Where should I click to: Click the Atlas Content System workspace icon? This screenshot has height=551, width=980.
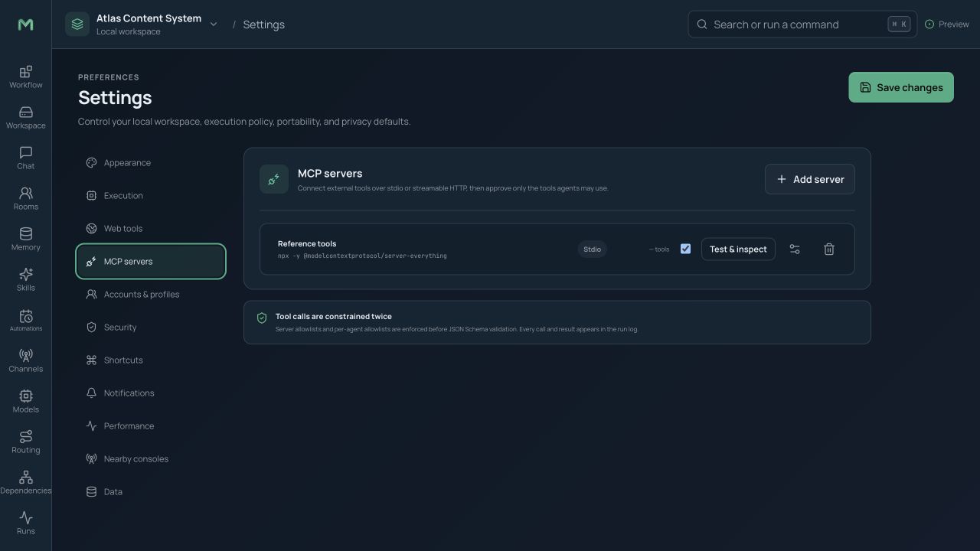tap(77, 24)
